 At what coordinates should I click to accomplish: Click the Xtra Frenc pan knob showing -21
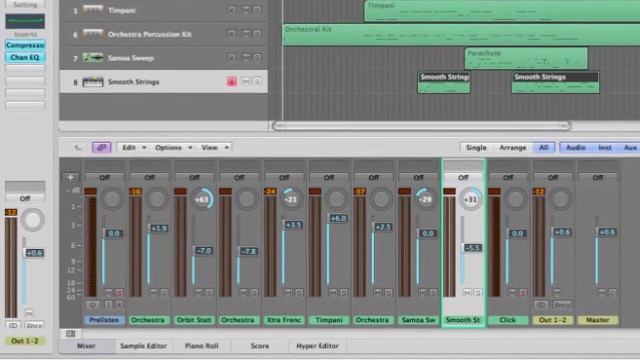tap(291, 199)
